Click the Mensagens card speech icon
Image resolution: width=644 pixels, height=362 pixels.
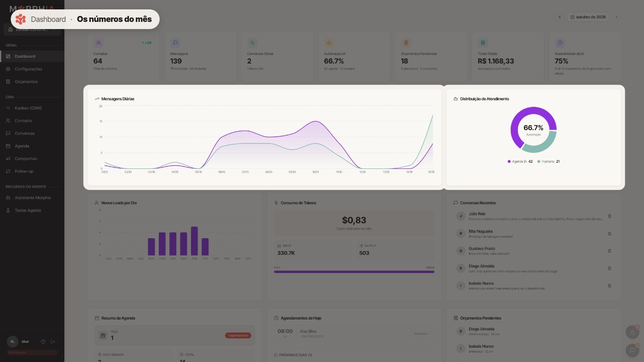(175, 43)
